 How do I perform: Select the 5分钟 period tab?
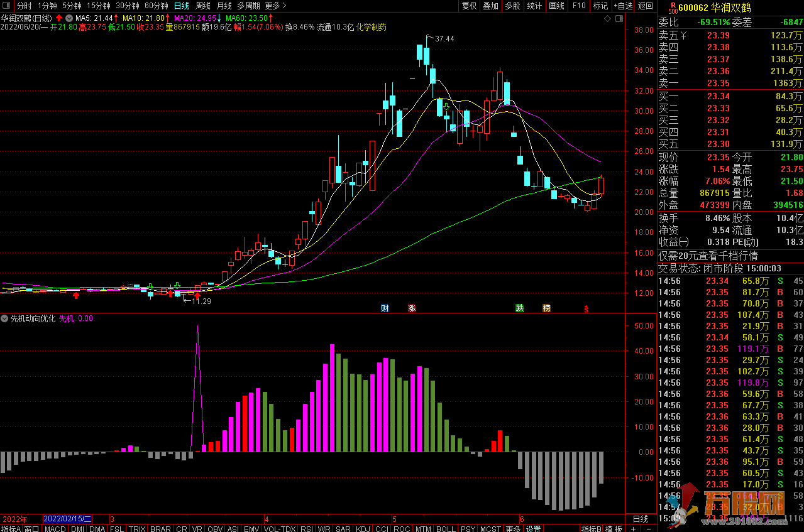[x=72, y=6]
